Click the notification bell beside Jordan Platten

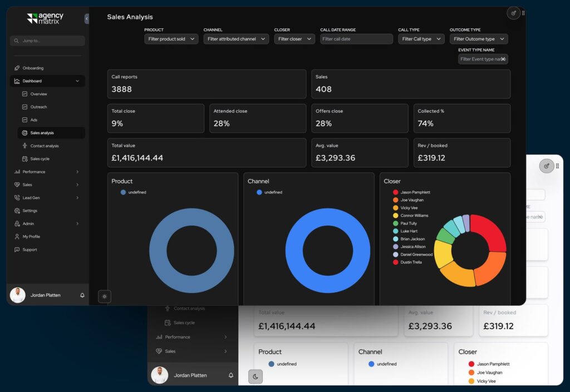(82, 295)
